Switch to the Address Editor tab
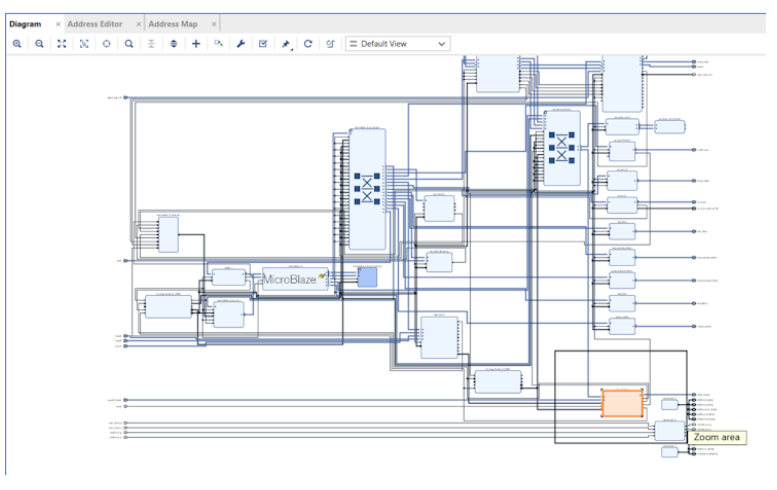 (94, 23)
